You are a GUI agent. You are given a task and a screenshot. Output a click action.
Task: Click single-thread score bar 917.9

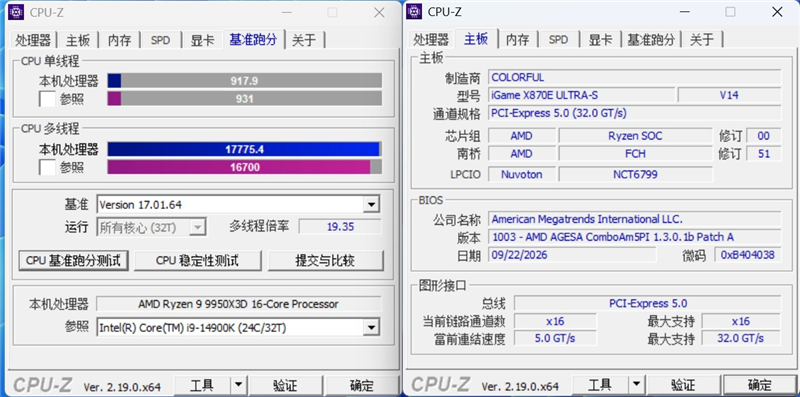pyautogui.click(x=244, y=81)
